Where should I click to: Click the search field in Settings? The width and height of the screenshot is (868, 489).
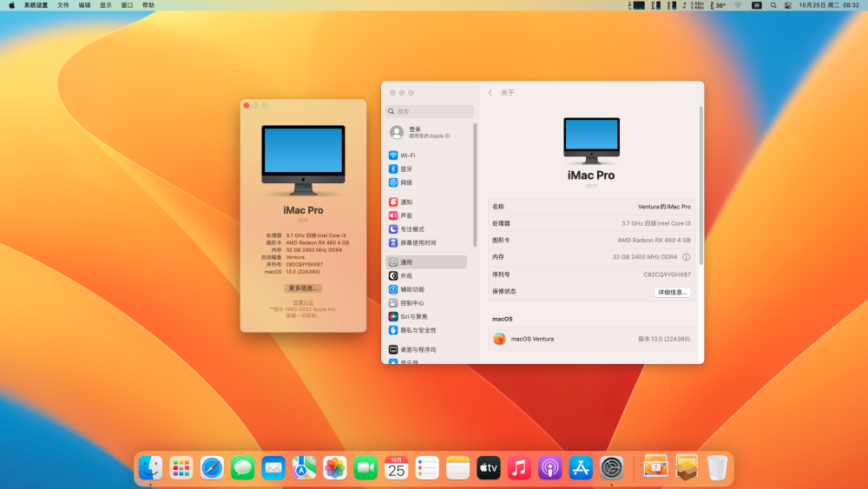[430, 111]
